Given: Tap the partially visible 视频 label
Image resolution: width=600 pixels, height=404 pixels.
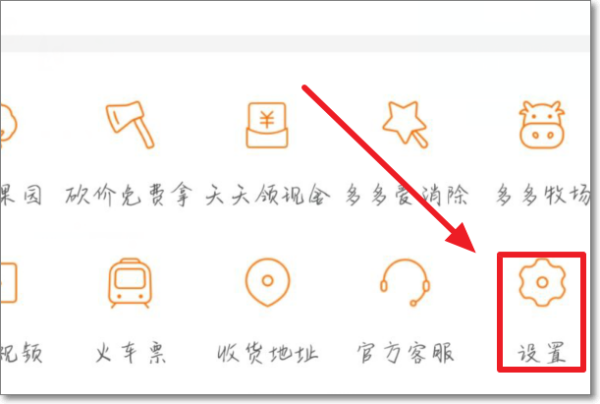Looking at the screenshot, I should point(21,352).
